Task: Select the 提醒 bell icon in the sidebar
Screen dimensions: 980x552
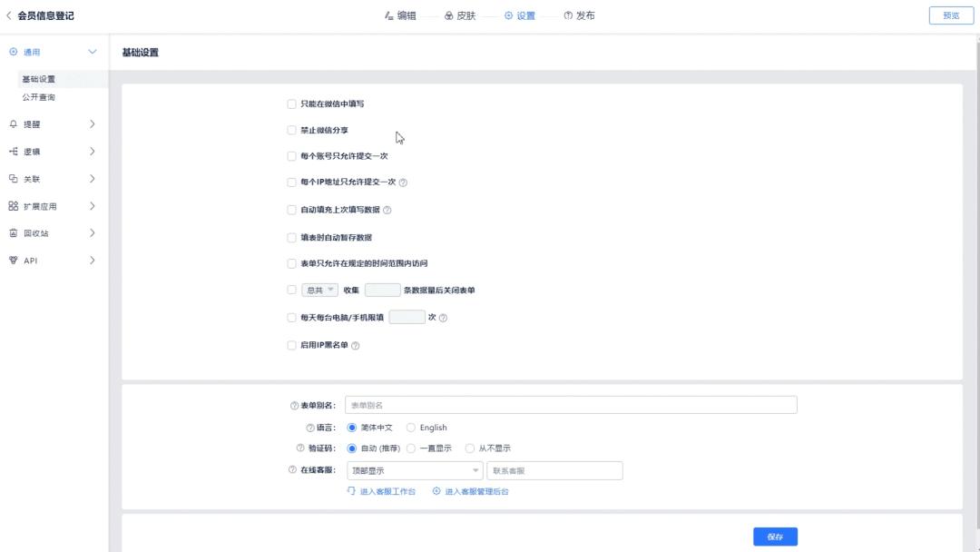Action: point(13,124)
